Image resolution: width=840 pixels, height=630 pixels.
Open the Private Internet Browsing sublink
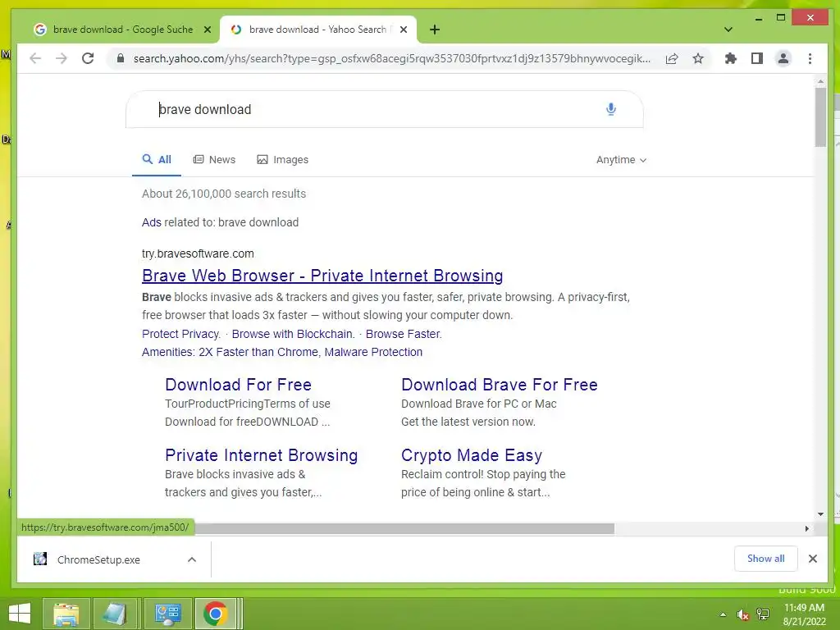(262, 455)
